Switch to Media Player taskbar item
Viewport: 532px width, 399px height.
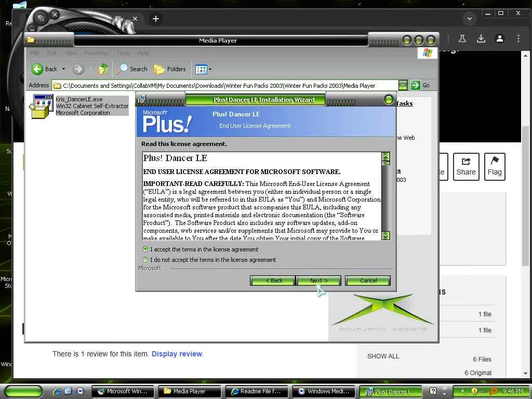pos(189,391)
